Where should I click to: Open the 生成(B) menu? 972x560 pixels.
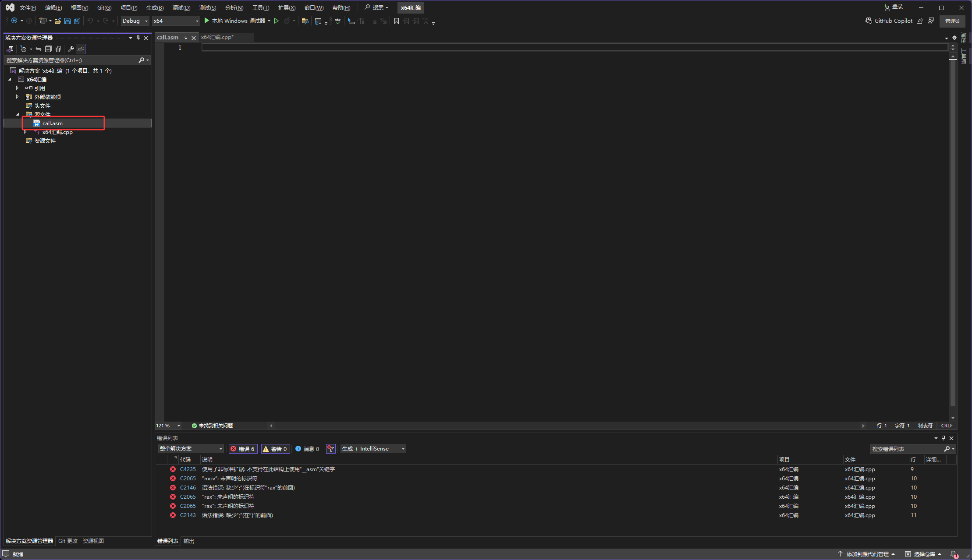point(155,8)
